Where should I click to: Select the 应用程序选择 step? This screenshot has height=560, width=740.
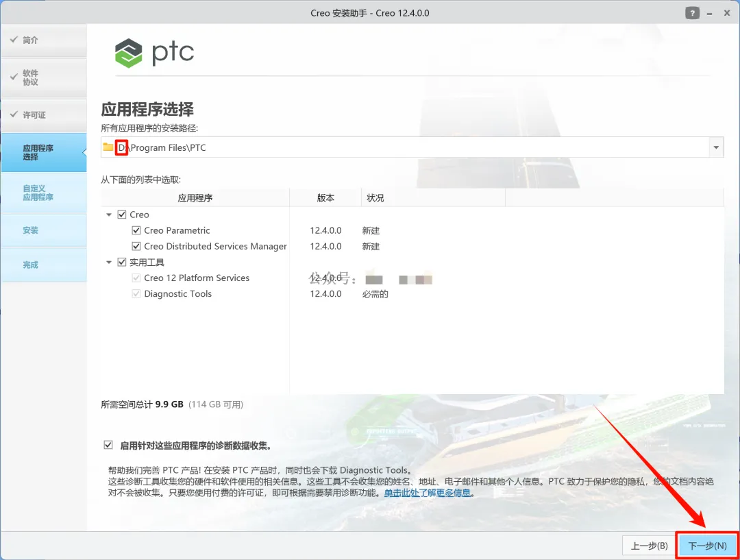pyautogui.click(x=44, y=152)
